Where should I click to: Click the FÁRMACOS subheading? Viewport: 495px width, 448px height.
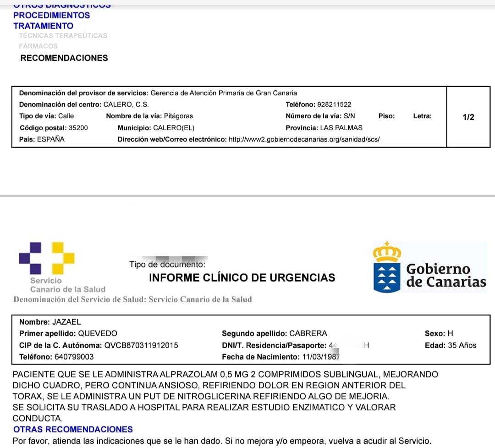point(38,46)
